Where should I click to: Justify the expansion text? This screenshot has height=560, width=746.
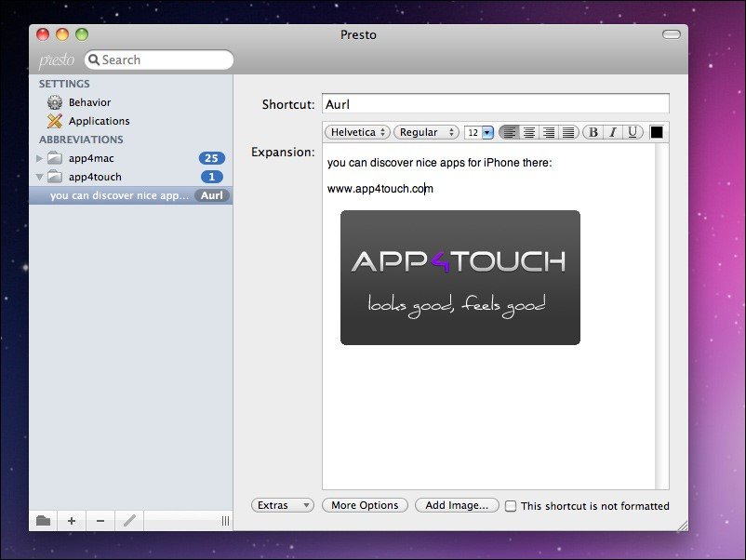pos(568,132)
